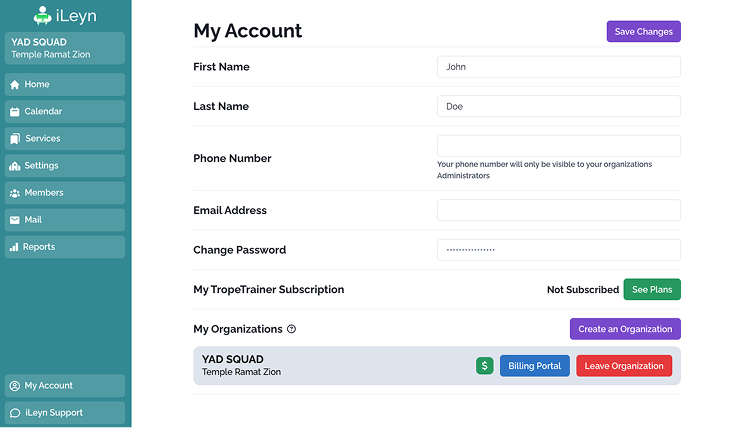This screenshot has height=428, width=741.
Task: Open Members people icon
Action: point(15,193)
